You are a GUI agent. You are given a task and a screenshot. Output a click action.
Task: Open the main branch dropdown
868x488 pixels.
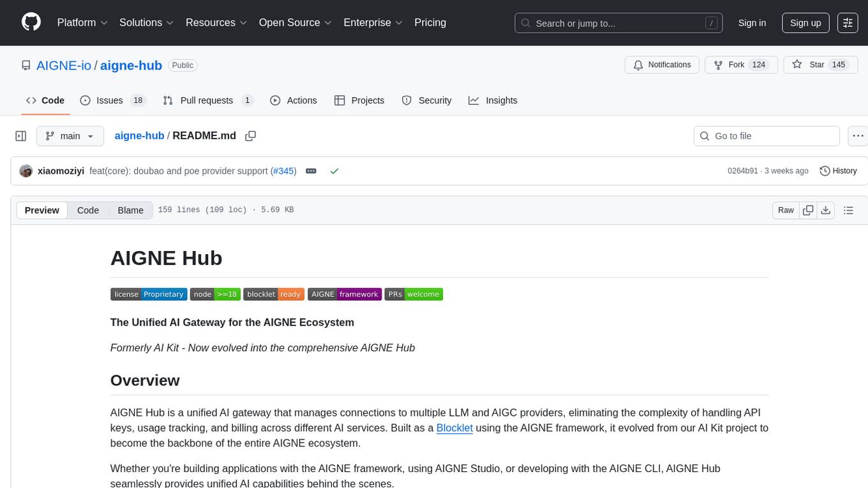click(x=70, y=136)
